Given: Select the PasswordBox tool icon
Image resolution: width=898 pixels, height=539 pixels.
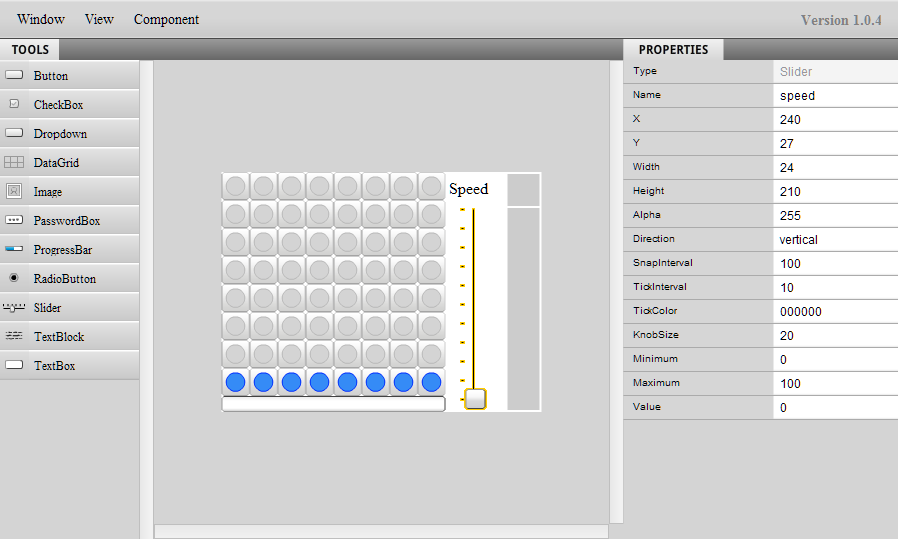Looking at the screenshot, I should point(14,220).
